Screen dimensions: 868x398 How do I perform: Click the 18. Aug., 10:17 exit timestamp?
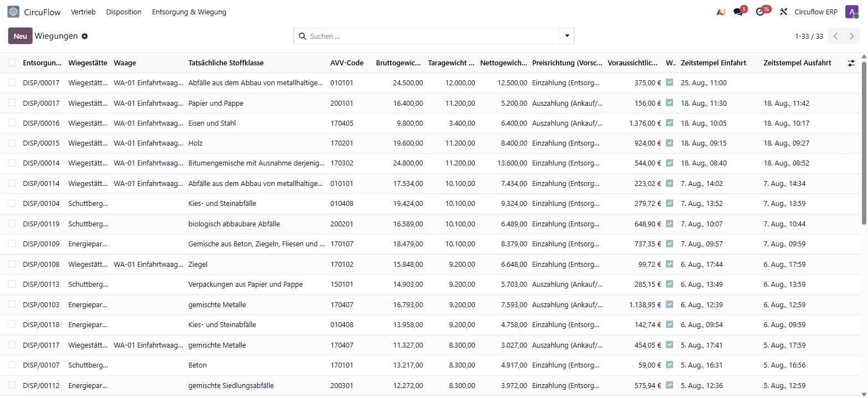tap(786, 123)
